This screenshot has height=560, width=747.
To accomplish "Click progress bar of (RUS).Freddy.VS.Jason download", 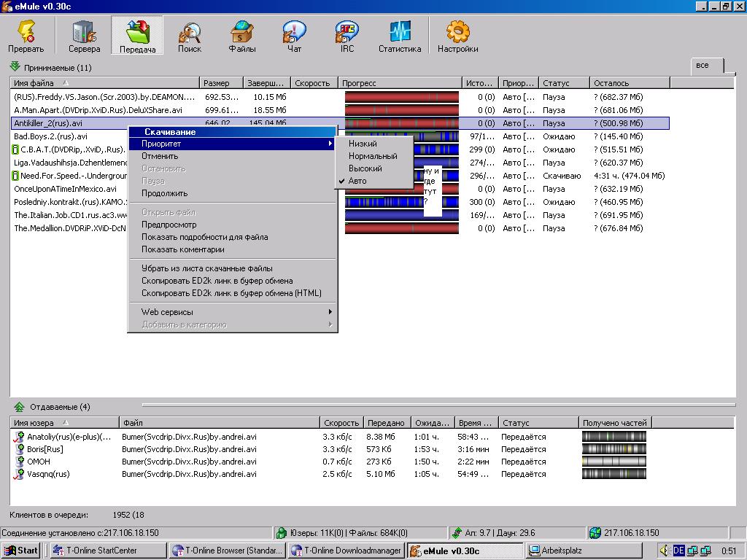I will (x=402, y=97).
